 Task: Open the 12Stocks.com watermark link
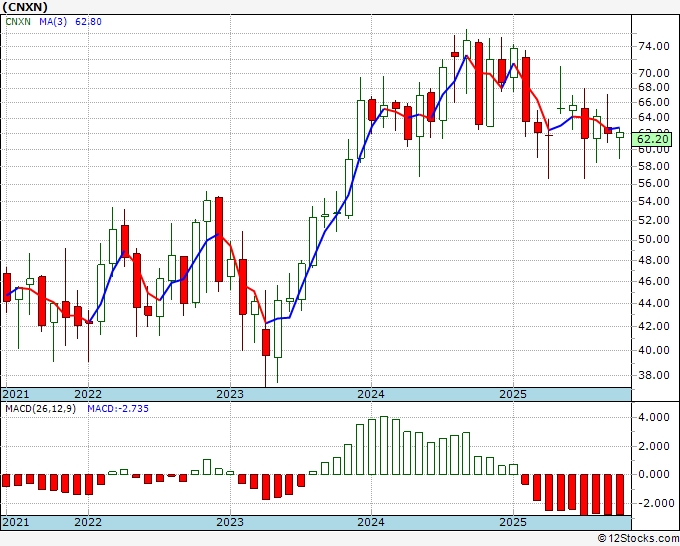click(x=638, y=538)
